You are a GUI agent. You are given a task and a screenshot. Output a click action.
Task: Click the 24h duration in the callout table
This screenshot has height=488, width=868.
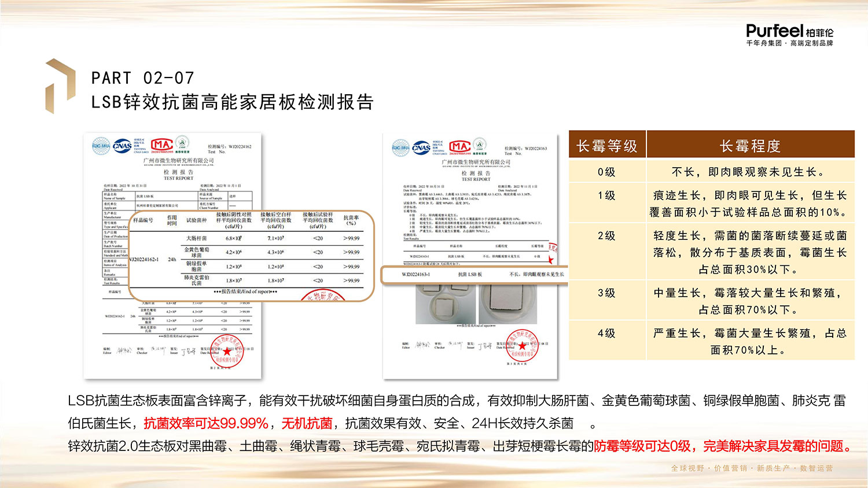(x=172, y=260)
